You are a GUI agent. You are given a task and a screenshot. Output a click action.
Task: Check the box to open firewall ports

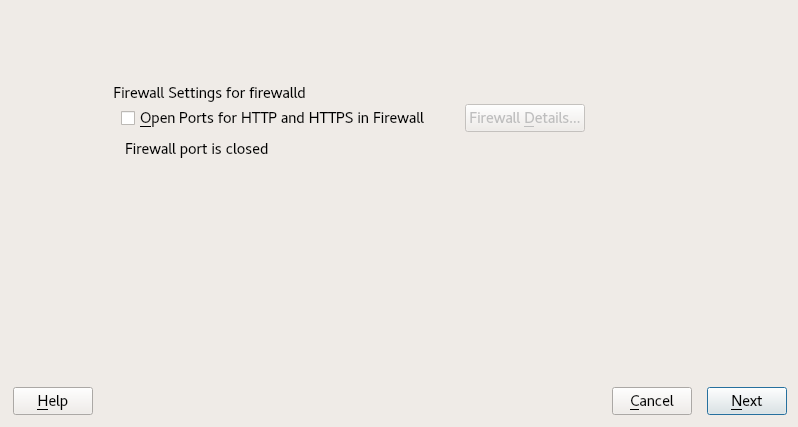tap(128, 118)
